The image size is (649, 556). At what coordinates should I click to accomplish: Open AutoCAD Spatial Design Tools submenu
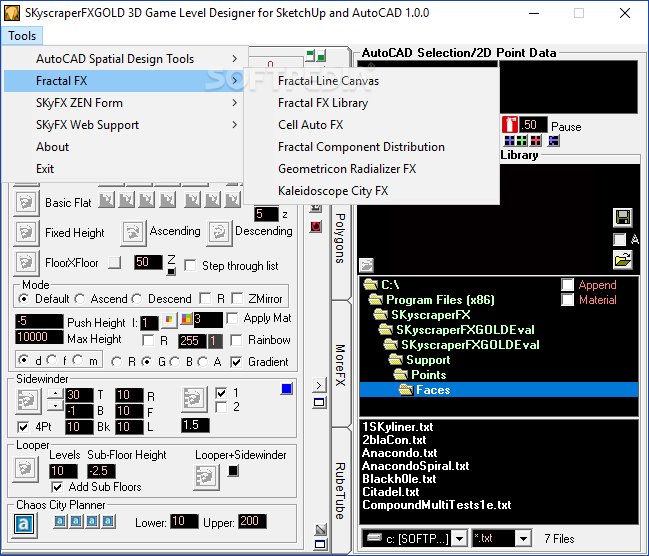(123, 59)
